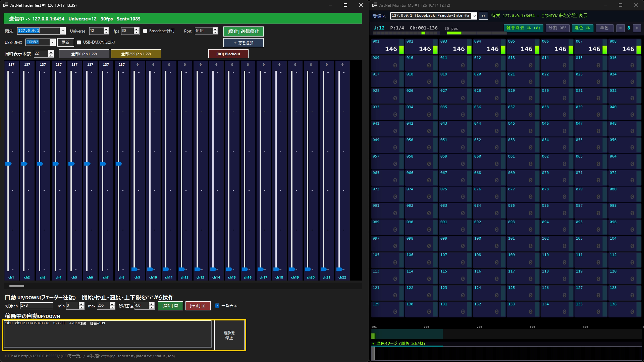This screenshot has width=644, height=362.
Task: Click the 全部0 (ch1-22) button
Action: point(84,54)
